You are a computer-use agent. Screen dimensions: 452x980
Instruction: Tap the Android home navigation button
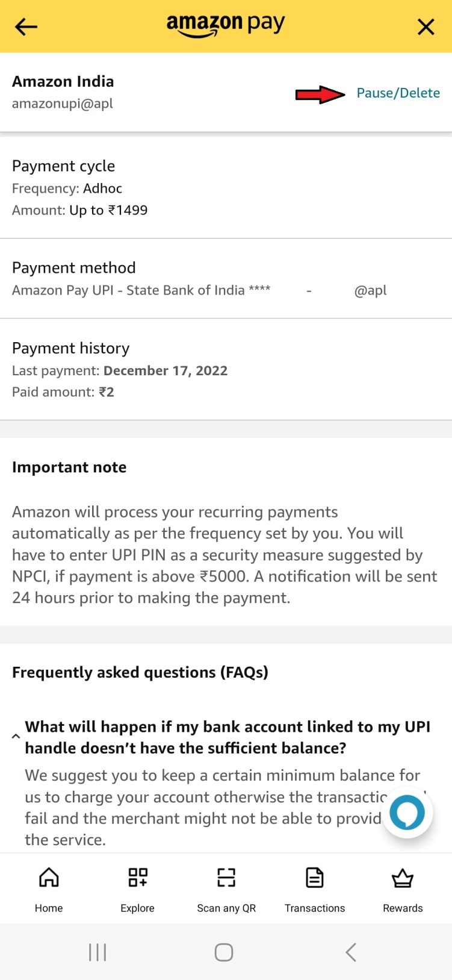point(223,952)
